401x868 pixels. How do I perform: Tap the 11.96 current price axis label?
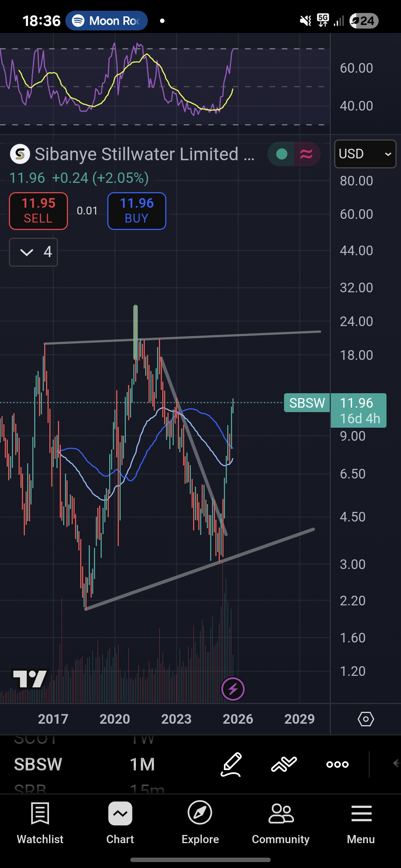(x=358, y=410)
